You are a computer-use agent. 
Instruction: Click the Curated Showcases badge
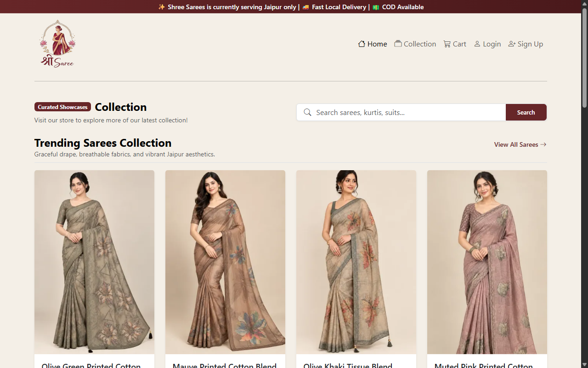pos(62,107)
